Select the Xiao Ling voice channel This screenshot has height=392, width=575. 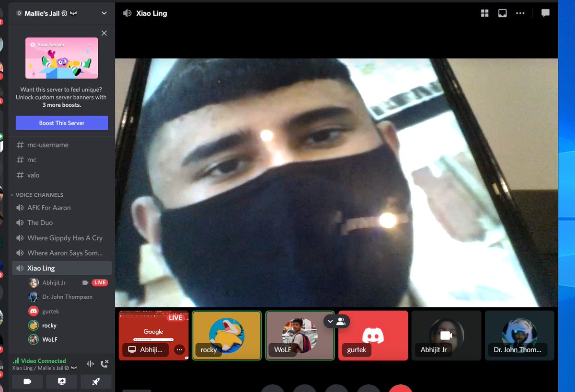click(62, 268)
